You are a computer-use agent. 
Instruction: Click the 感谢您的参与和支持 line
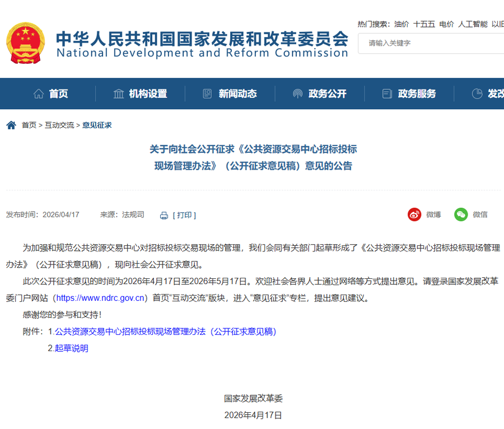point(62,315)
